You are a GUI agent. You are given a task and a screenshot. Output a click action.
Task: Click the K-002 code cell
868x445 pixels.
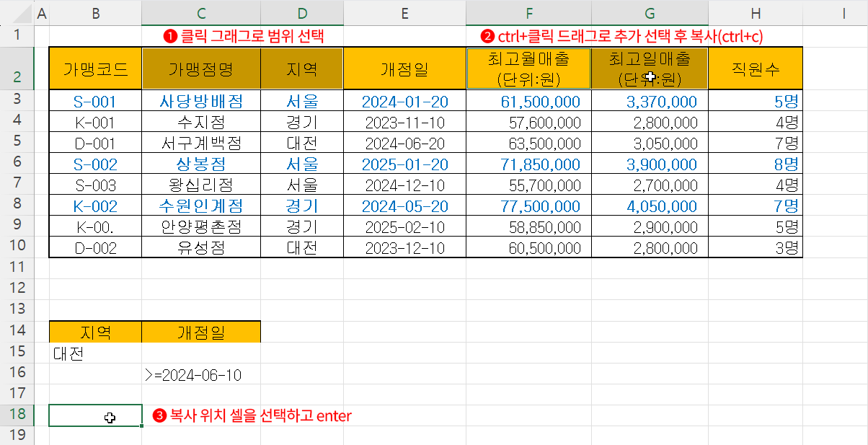(96, 206)
